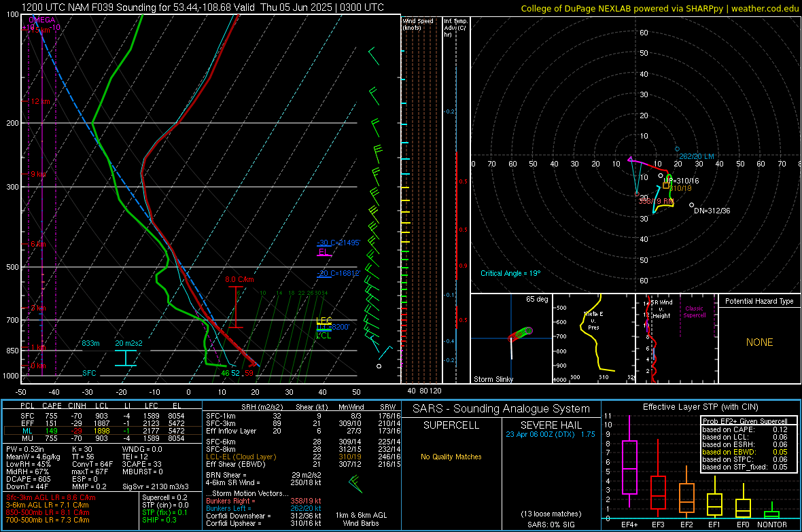802x532 pixels.
Task: Click the blue left-mover circle near 262/20 LM
Action: (x=677, y=149)
